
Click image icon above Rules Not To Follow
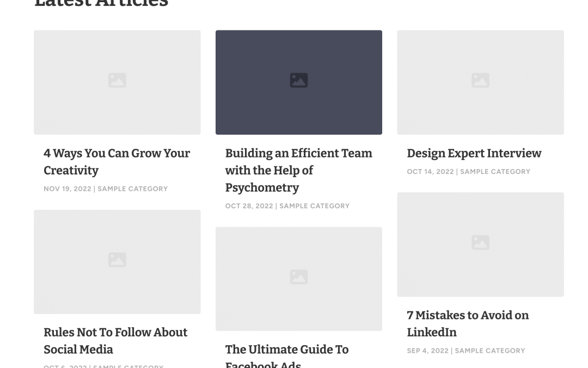[x=117, y=260]
